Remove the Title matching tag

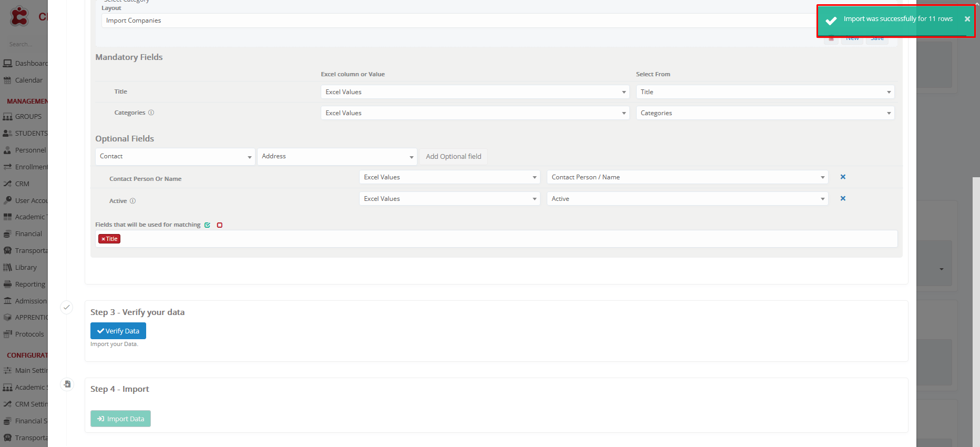[104, 239]
